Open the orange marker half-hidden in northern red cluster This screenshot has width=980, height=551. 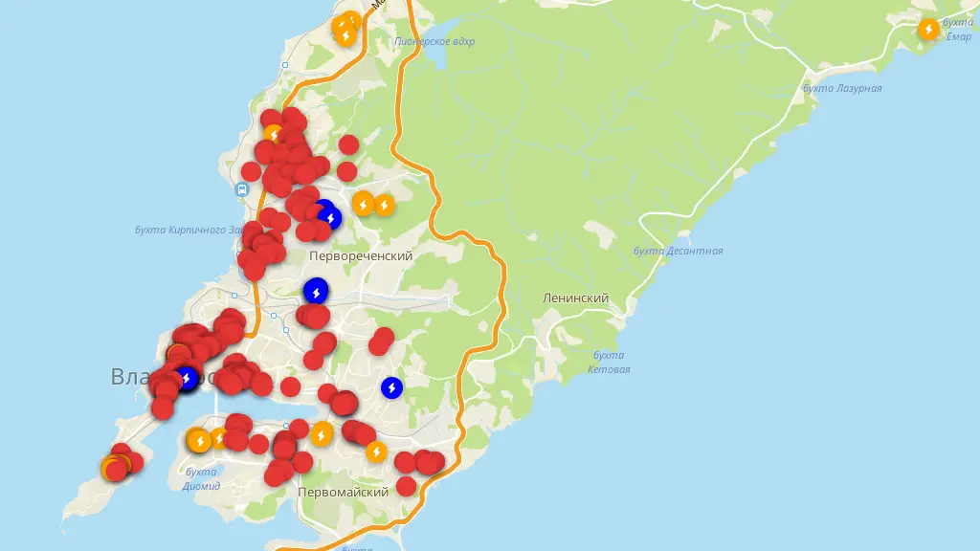pyautogui.click(x=273, y=134)
